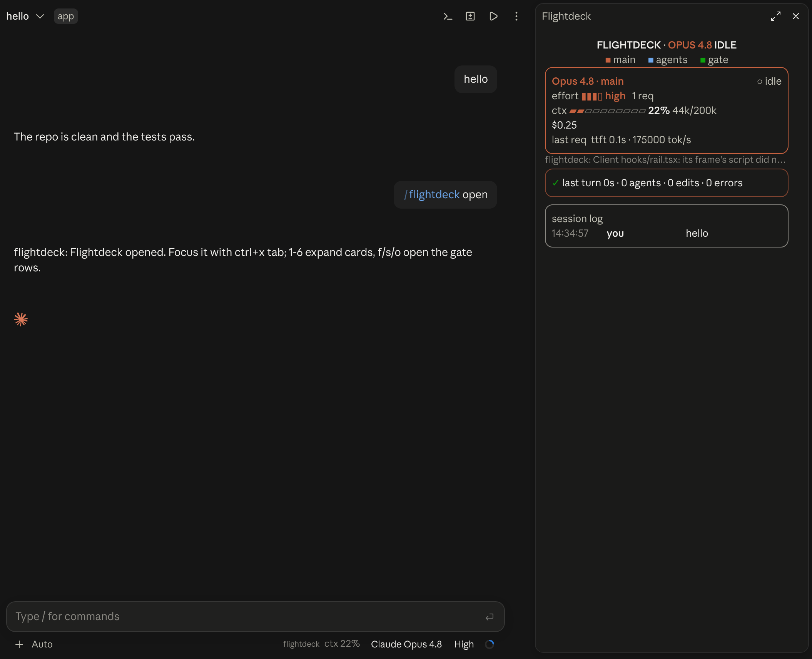Expand the Flightdeck panel to fullscreen

776,16
